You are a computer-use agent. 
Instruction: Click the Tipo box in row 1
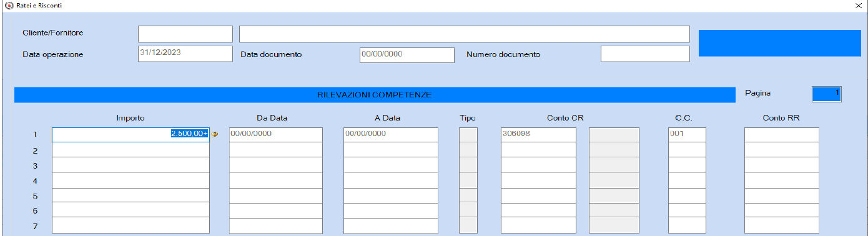pos(468,135)
